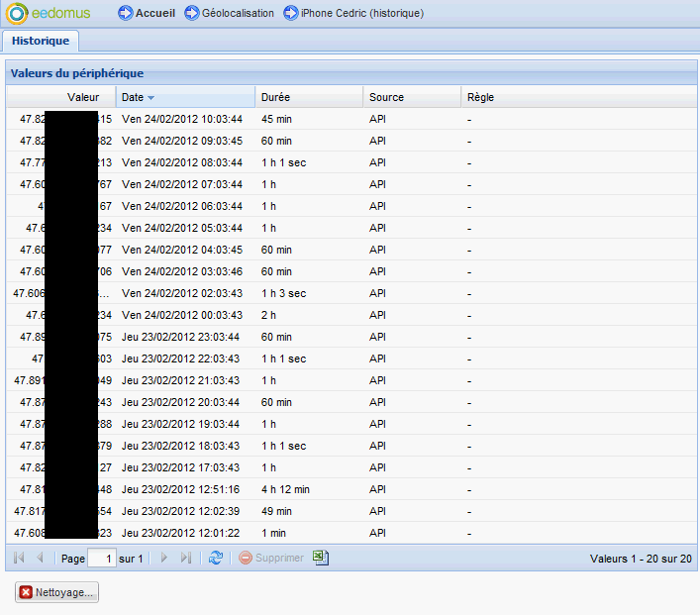700x615 pixels.
Task: Click the Valeurs du périphérique panel title
Action: (x=77, y=73)
